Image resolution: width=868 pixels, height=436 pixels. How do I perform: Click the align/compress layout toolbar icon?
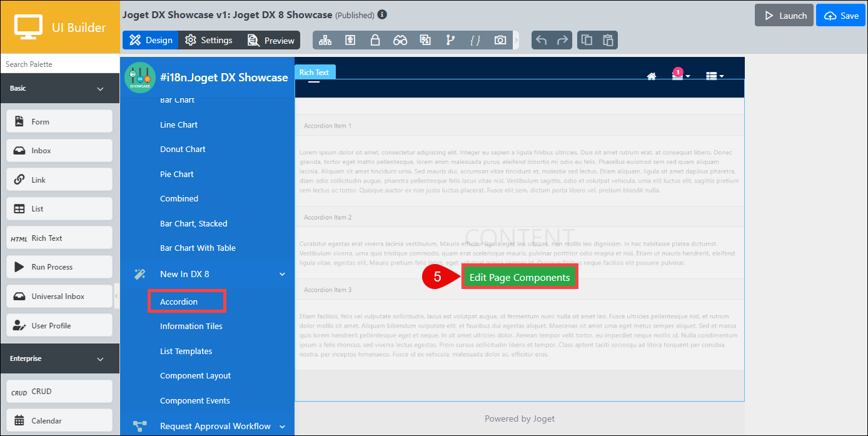point(350,40)
